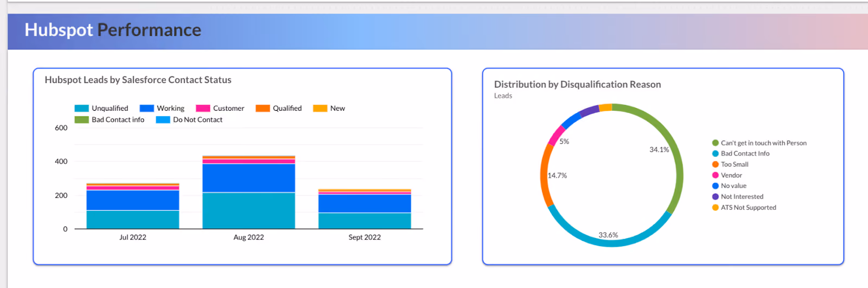Select the No value legend label

pos(733,186)
